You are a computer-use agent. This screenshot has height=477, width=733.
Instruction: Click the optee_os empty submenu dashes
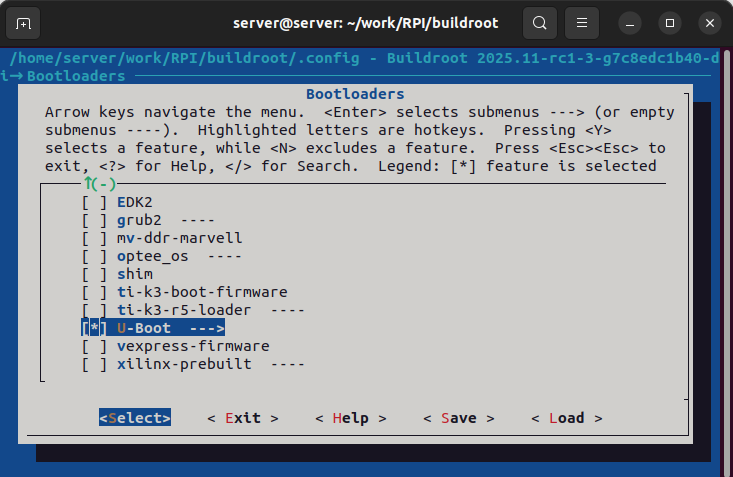224,256
